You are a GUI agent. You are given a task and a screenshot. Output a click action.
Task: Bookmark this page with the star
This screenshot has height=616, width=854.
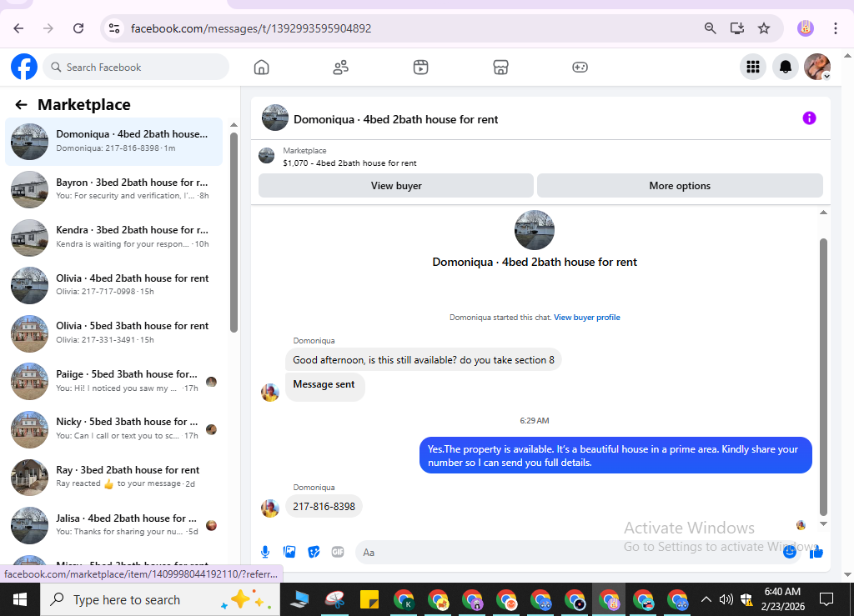[764, 28]
